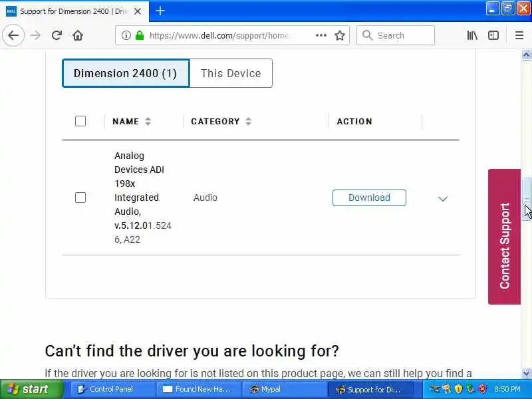Click the ACTION column header
The image size is (532, 399).
pos(354,122)
